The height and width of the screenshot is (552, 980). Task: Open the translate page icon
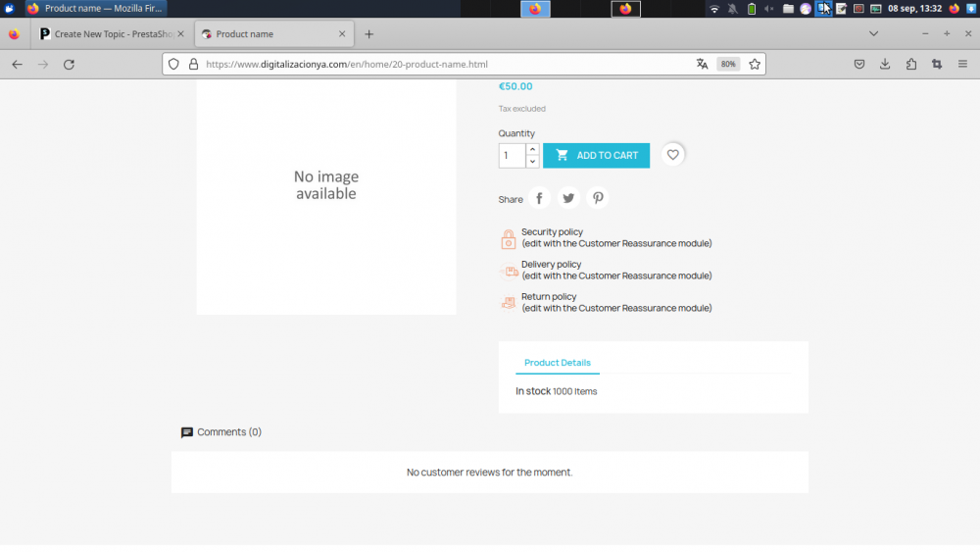pos(702,64)
